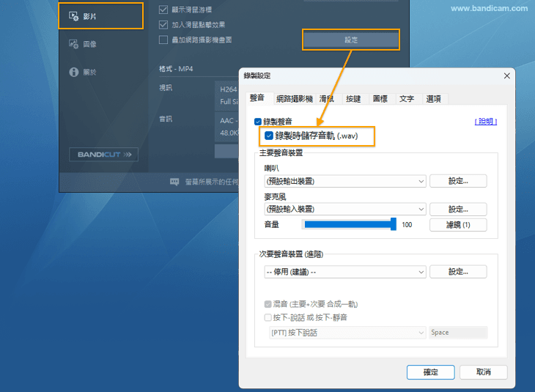This screenshot has height=392, width=535.
Task: Click the 設定 button in the Bandicam window
Action: (x=351, y=40)
